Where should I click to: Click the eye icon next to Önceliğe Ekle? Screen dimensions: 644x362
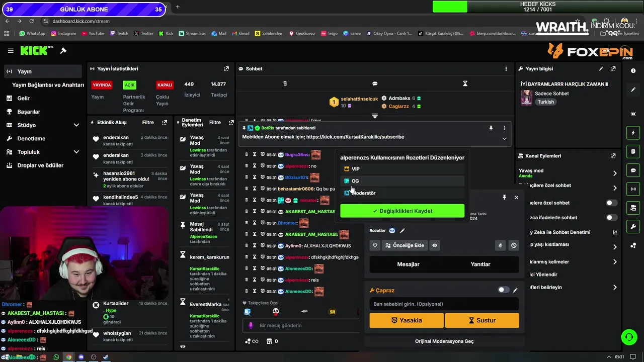pos(435,245)
